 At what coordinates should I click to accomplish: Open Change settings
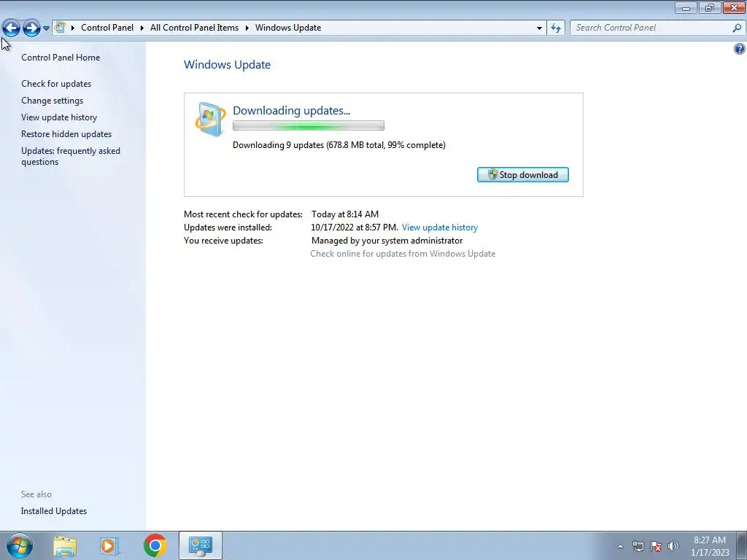point(52,101)
